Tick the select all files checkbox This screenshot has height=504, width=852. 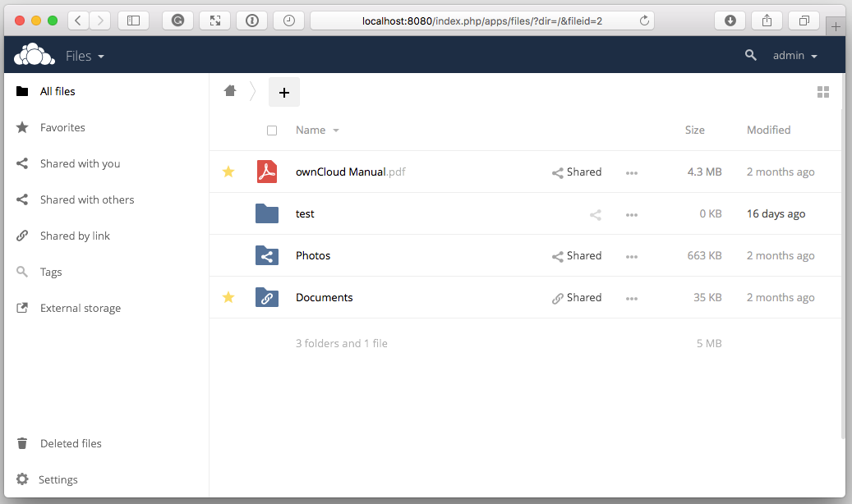(x=272, y=131)
